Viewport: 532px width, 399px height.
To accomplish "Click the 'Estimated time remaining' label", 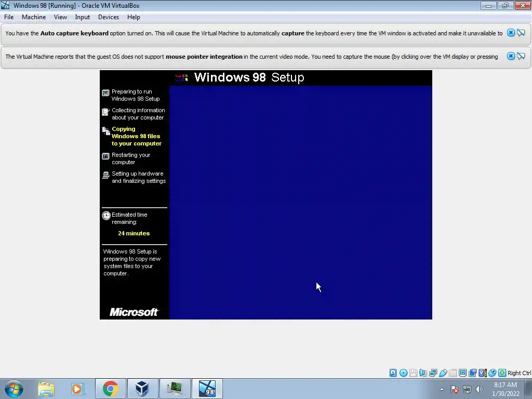I will (129, 218).
